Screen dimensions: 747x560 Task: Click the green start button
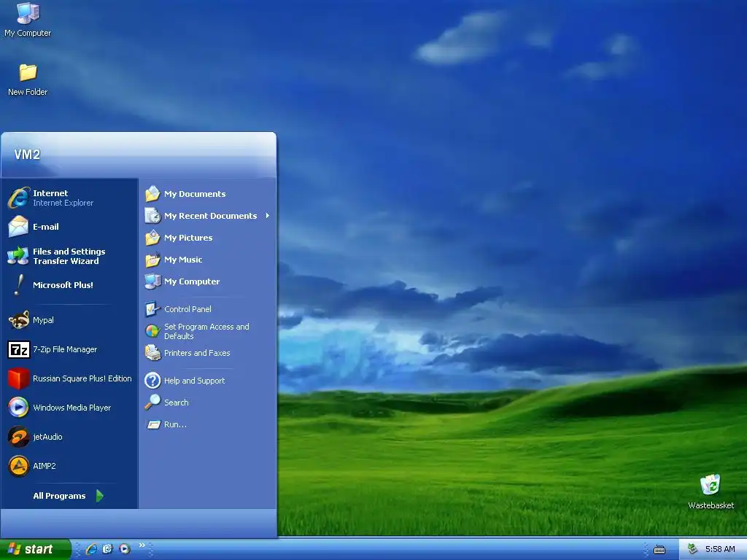pyautogui.click(x=35, y=549)
